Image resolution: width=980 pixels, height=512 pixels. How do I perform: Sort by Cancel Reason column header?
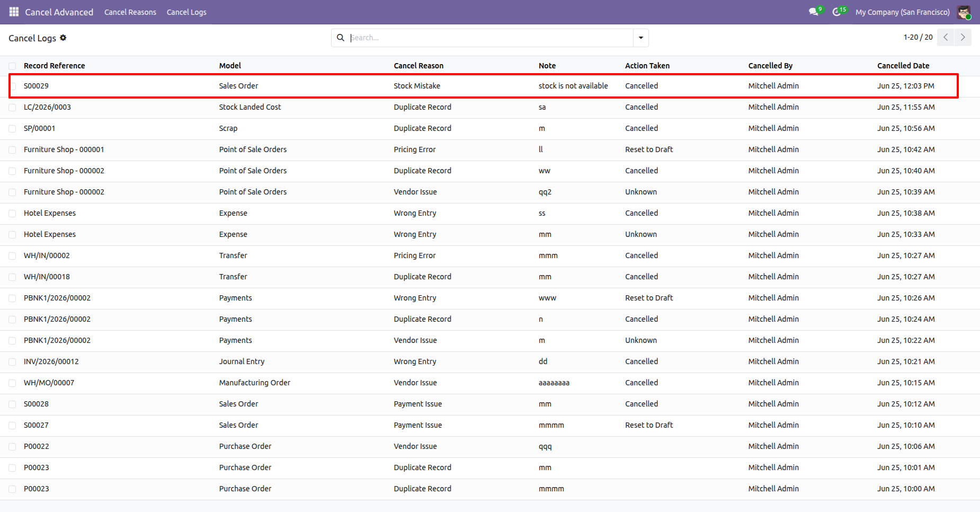click(418, 66)
